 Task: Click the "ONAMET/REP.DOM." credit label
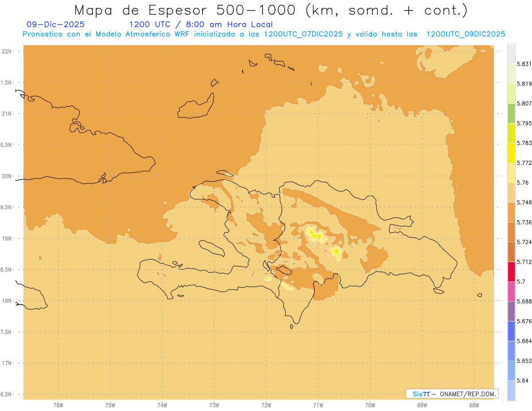468,394
